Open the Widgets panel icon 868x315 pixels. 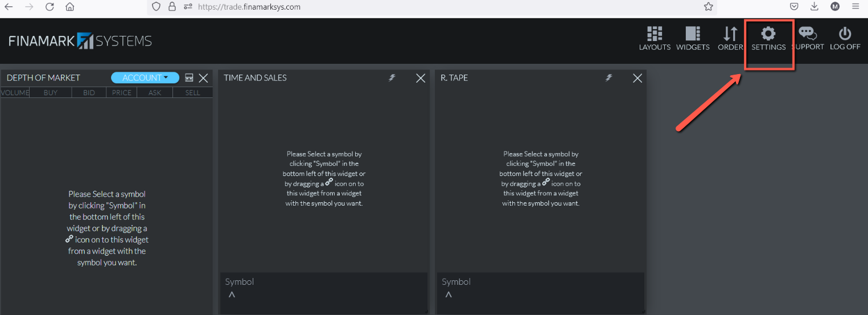click(x=693, y=34)
